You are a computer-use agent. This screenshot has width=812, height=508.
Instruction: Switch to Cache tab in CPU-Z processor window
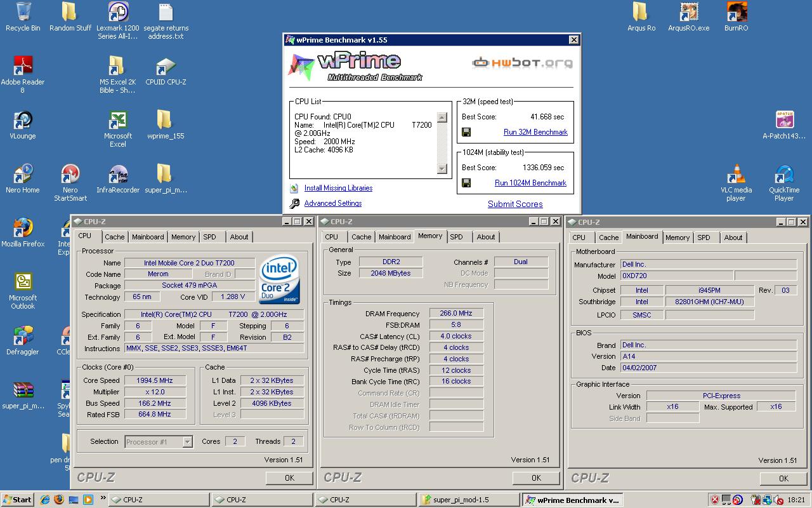pyautogui.click(x=114, y=237)
